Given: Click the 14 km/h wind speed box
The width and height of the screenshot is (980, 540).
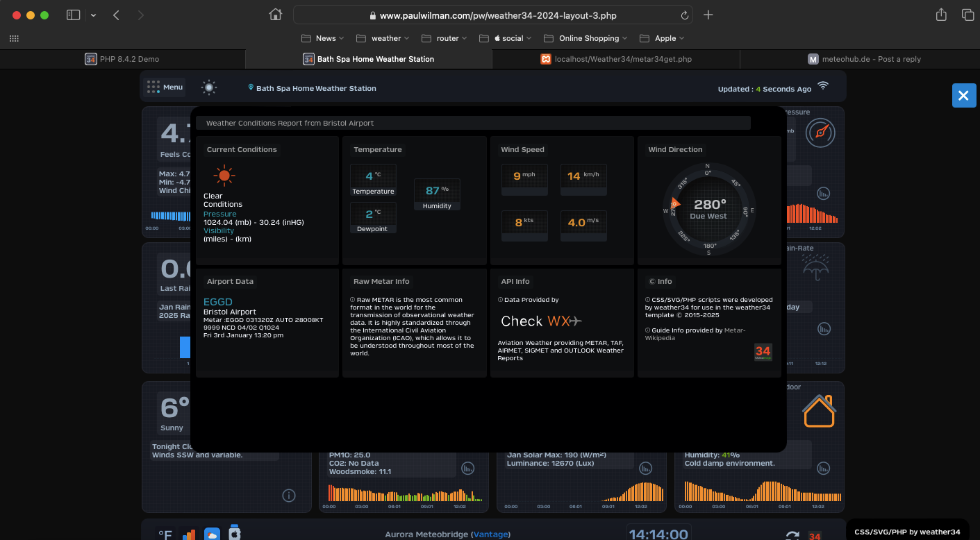Looking at the screenshot, I should 583,180.
